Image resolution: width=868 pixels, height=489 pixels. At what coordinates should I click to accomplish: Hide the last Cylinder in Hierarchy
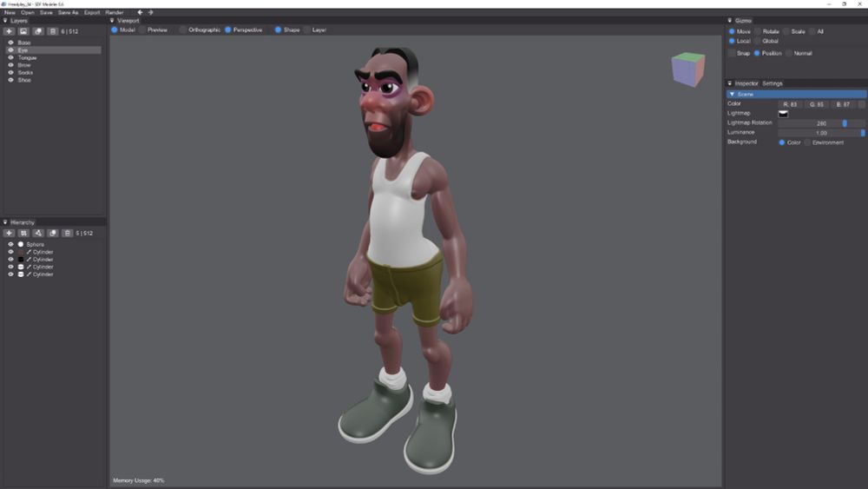click(x=10, y=274)
